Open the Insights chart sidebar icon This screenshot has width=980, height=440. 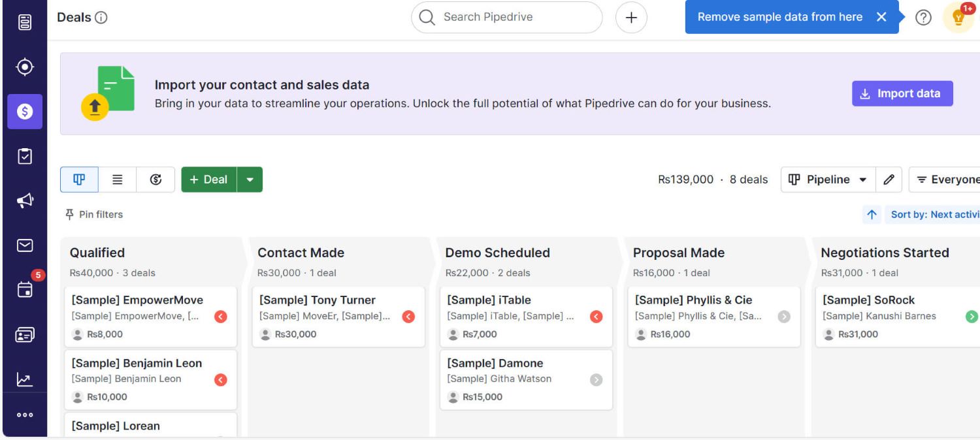click(x=25, y=379)
